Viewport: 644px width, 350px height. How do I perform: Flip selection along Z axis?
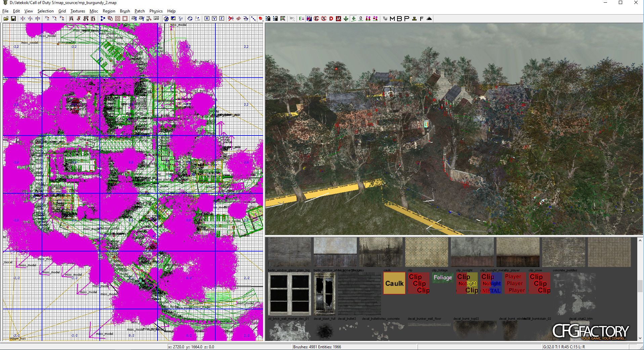(38, 19)
